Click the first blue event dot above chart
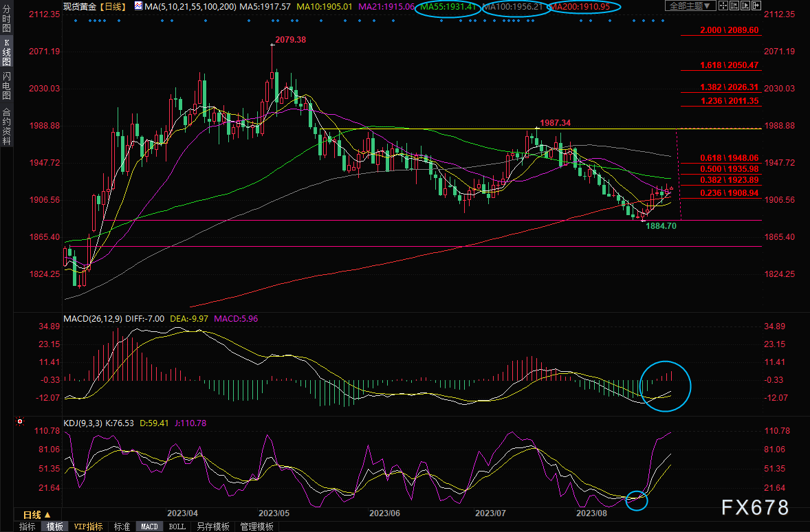This screenshot has width=810, height=532. 75,21
